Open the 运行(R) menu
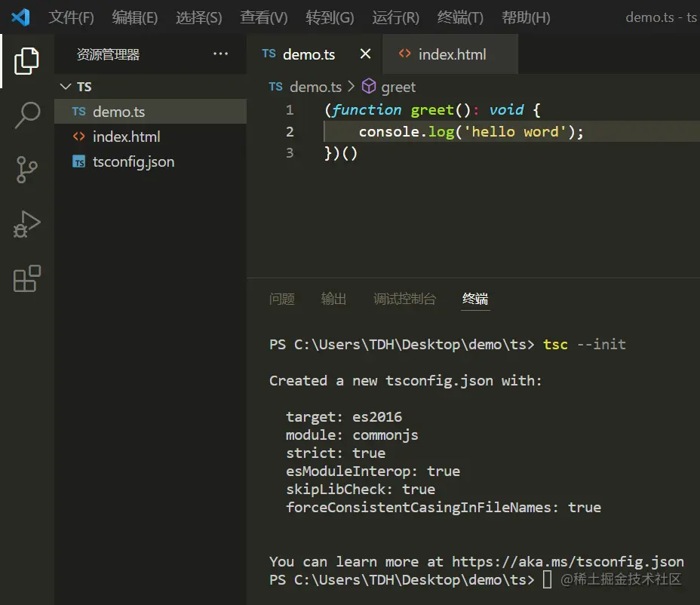 click(x=395, y=17)
